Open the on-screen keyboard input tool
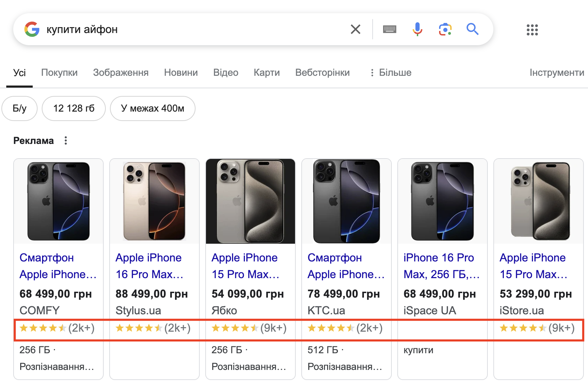Image resolution: width=588 pixels, height=388 pixels. [389, 29]
